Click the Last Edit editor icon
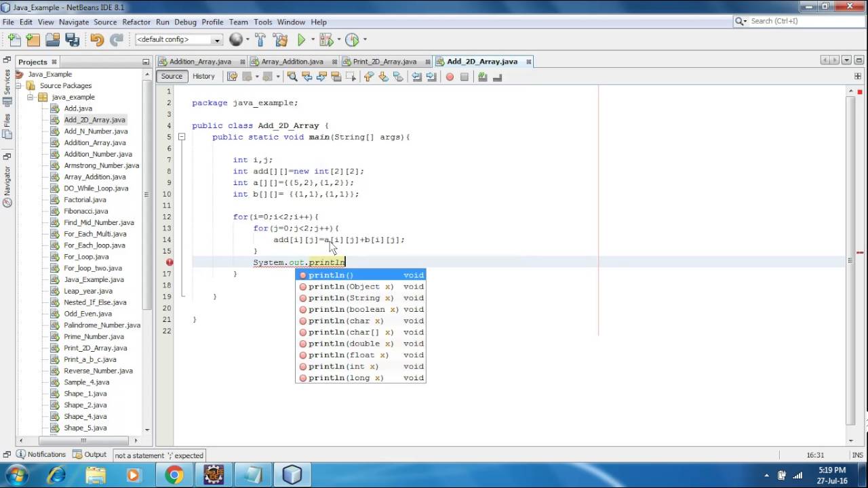This screenshot has width=868, height=488. pos(232,77)
